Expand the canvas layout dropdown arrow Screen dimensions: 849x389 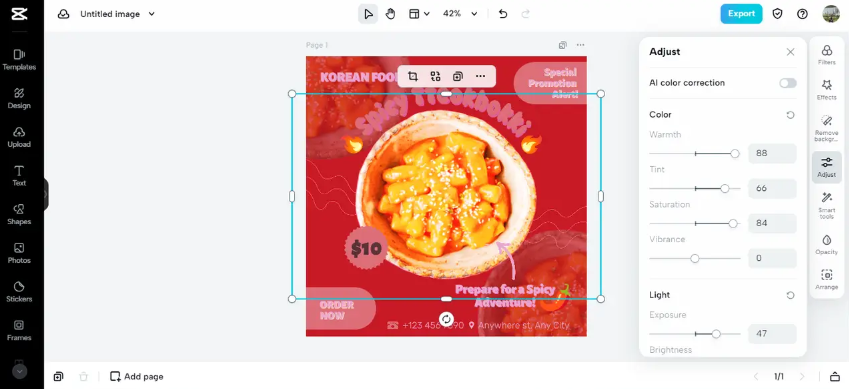[x=427, y=14]
